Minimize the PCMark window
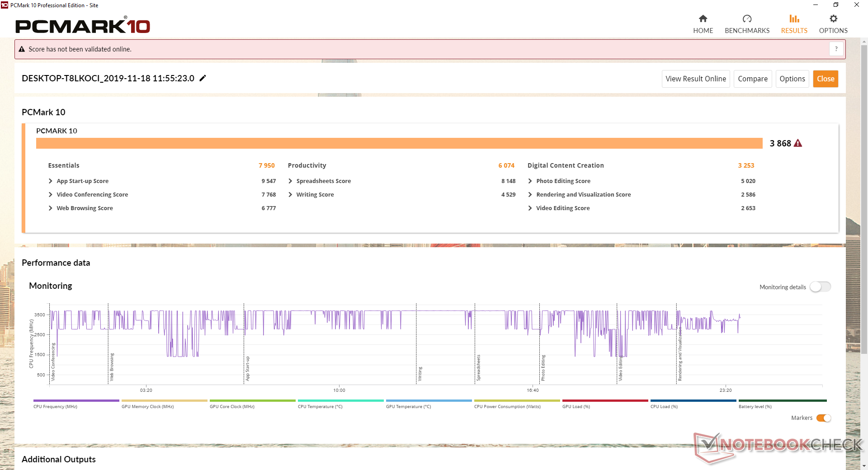The height and width of the screenshot is (470, 868). point(815,5)
